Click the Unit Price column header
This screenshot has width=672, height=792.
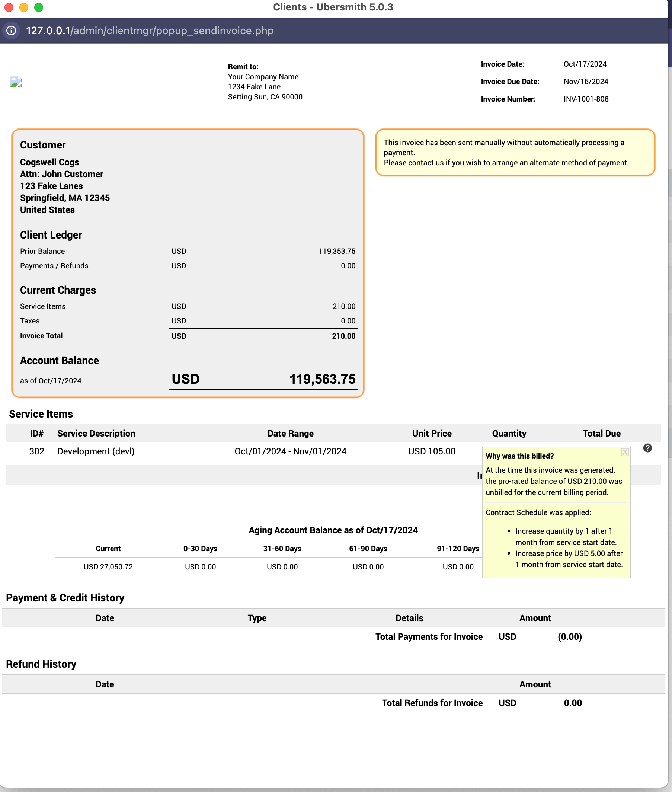(432, 434)
